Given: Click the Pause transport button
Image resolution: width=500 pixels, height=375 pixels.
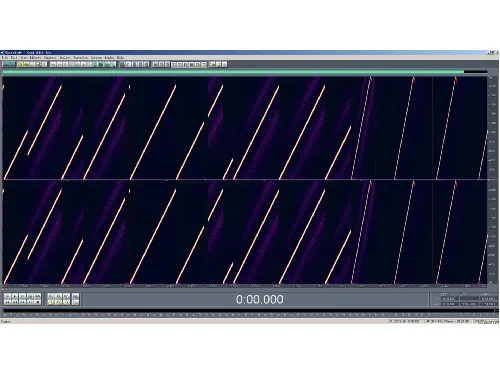Looking at the screenshot, I should click(x=22, y=296).
